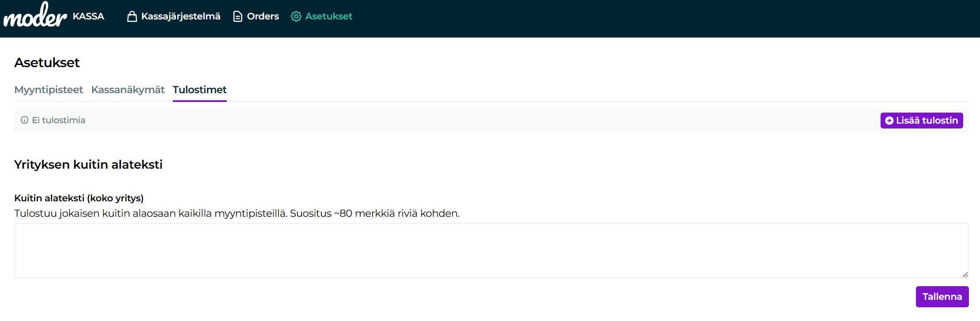Image resolution: width=980 pixels, height=321 pixels.
Task: Open Kassajärjestelmä in the top navigation
Action: point(174,16)
